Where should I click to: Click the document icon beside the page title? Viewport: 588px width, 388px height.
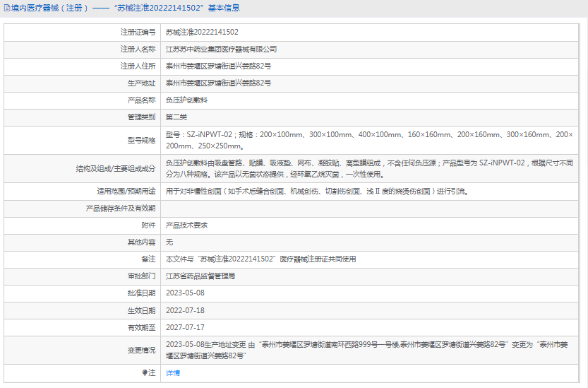pos(7,8)
